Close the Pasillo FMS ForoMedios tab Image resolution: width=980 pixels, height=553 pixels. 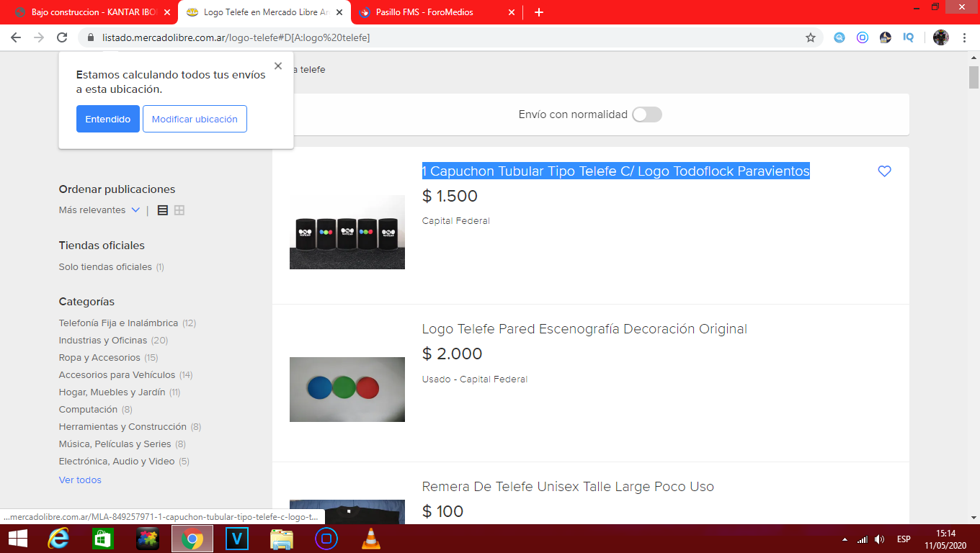(x=512, y=12)
